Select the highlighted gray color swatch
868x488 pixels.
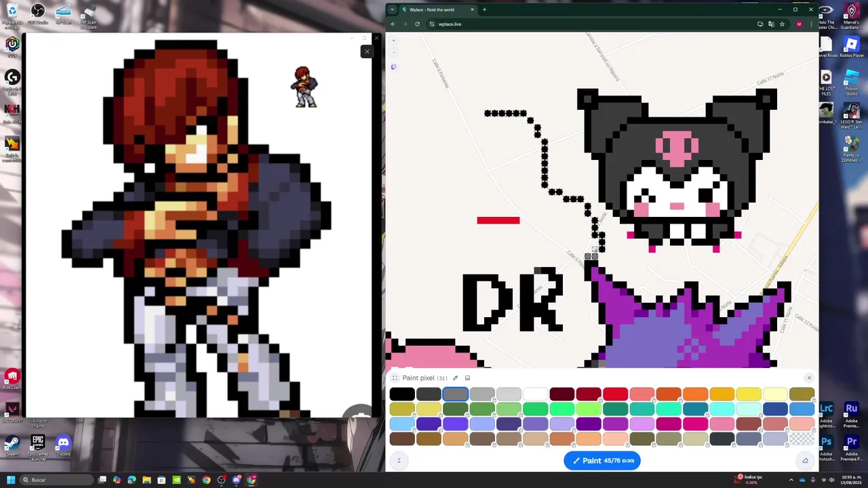[455, 394]
